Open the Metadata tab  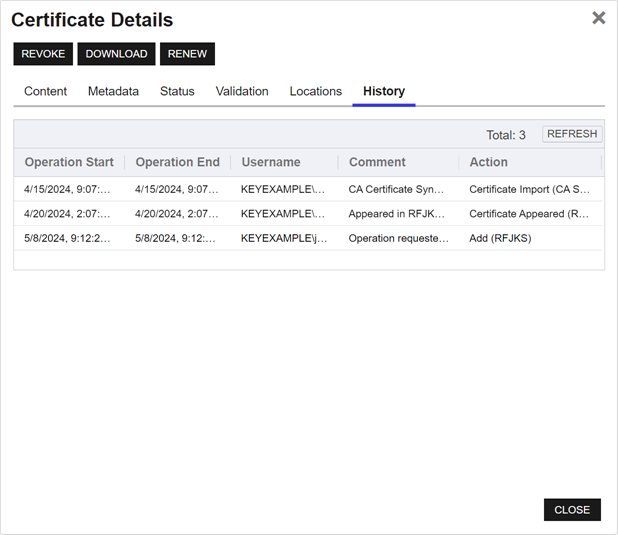[x=113, y=91]
